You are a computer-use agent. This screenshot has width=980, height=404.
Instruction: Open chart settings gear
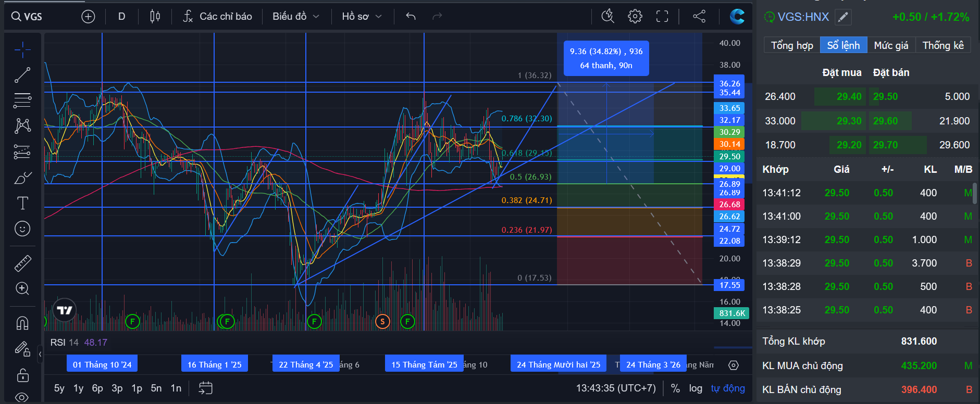click(635, 17)
